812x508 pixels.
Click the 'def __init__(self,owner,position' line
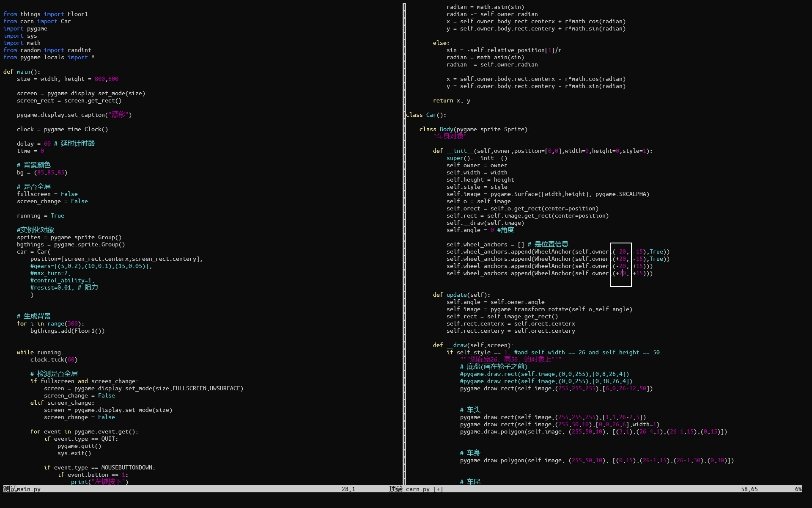(x=543, y=151)
